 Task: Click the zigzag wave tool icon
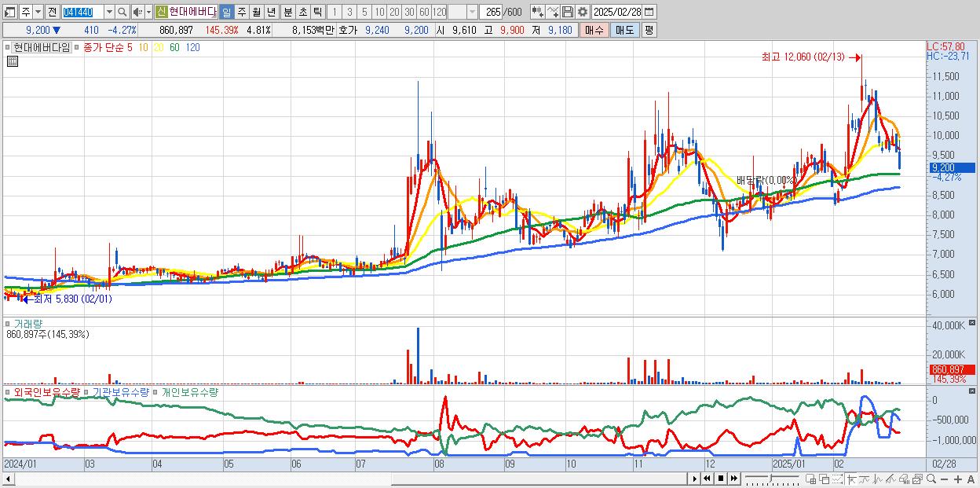[878, 479]
